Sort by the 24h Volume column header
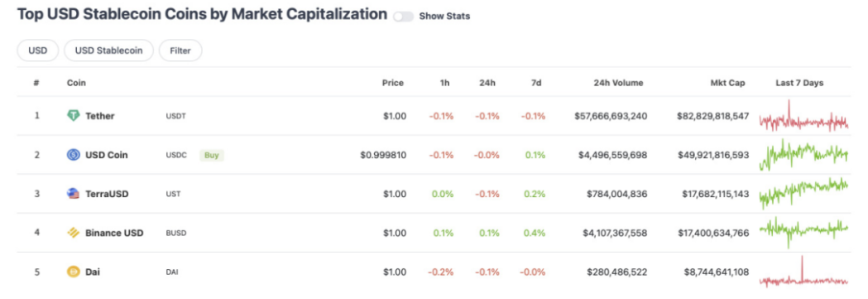 [x=619, y=83]
